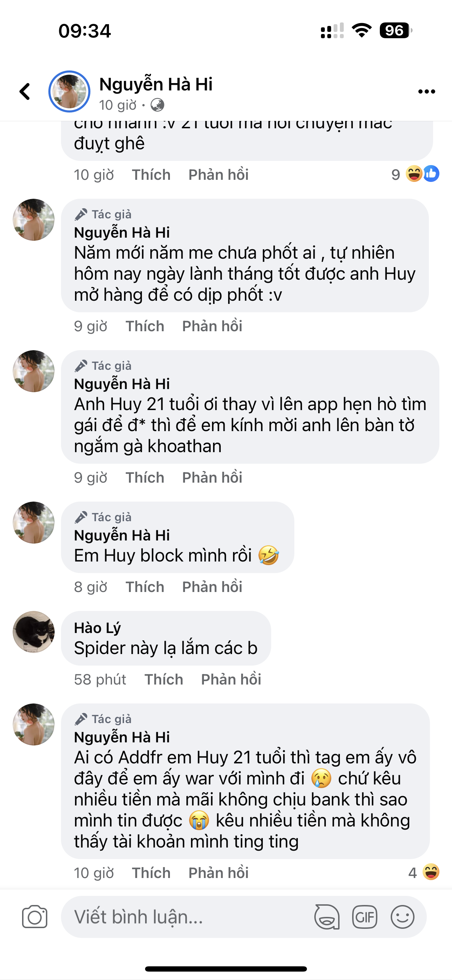Reply to Hào Lý's comment
Image resolution: width=452 pixels, height=980 pixels.
(x=231, y=679)
